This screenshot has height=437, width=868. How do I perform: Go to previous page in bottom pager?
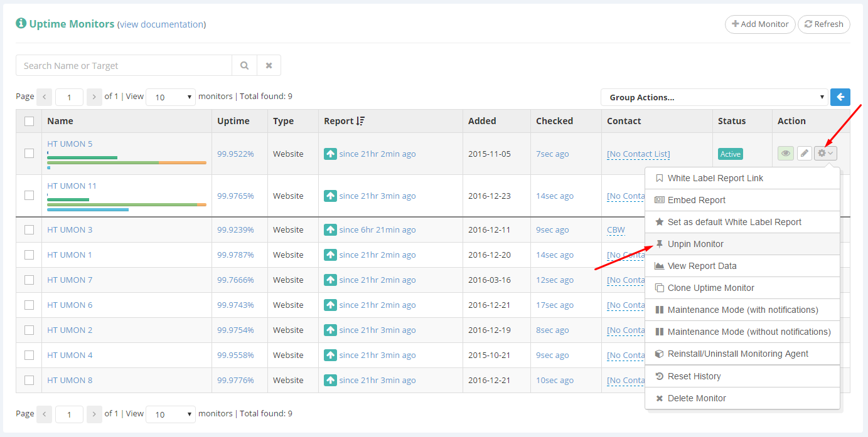pos(45,414)
